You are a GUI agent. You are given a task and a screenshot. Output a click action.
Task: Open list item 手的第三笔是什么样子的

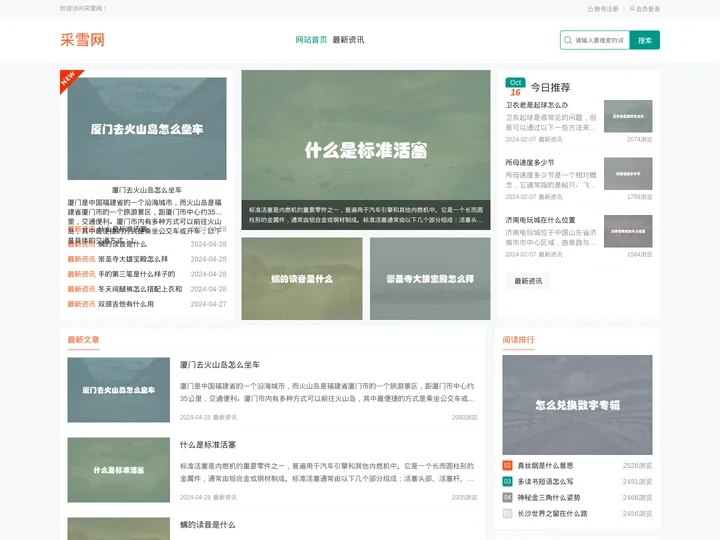(x=136, y=274)
